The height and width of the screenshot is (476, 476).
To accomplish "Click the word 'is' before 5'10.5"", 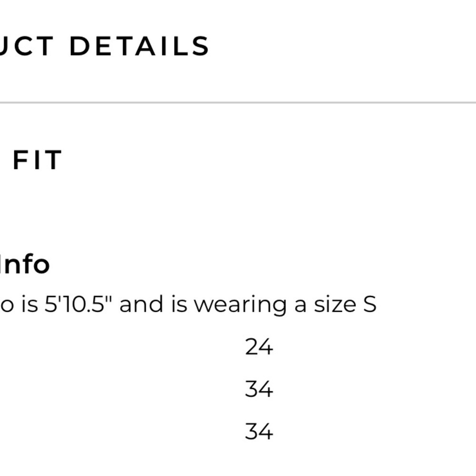I will (x=30, y=304).
